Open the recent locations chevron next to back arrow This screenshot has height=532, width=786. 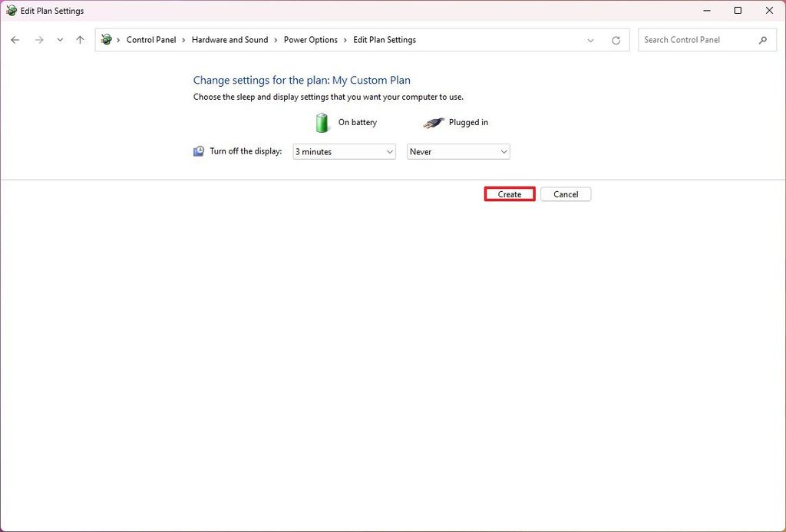[x=60, y=39]
